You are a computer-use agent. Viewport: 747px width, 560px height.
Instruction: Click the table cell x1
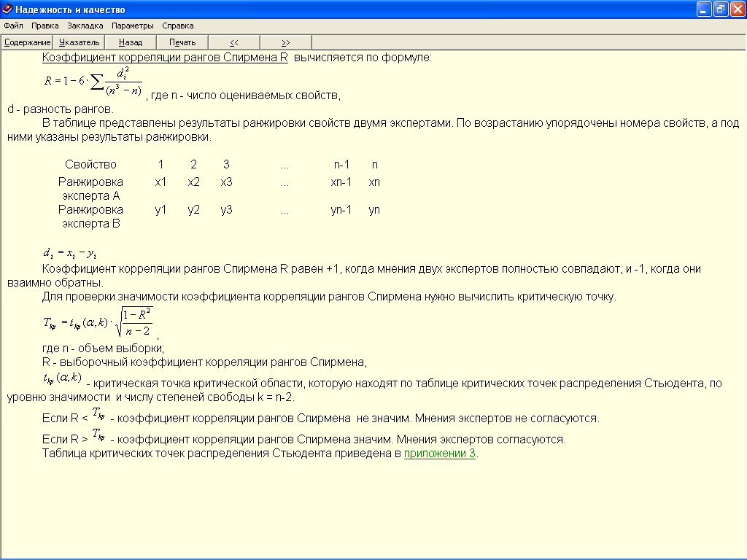[x=160, y=182]
